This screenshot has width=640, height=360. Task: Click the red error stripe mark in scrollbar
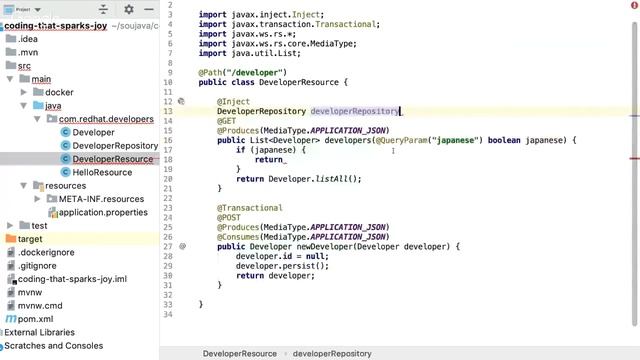click(634, 158)
